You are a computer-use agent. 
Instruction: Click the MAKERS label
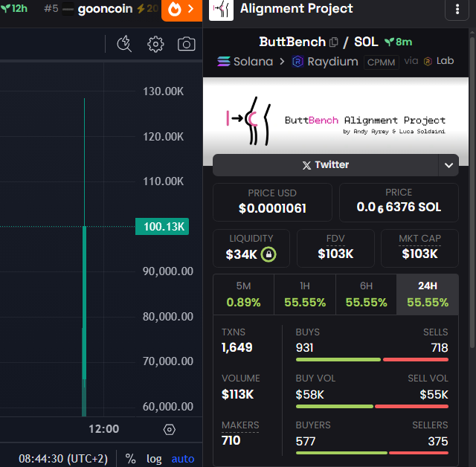(x=240, y=425)
